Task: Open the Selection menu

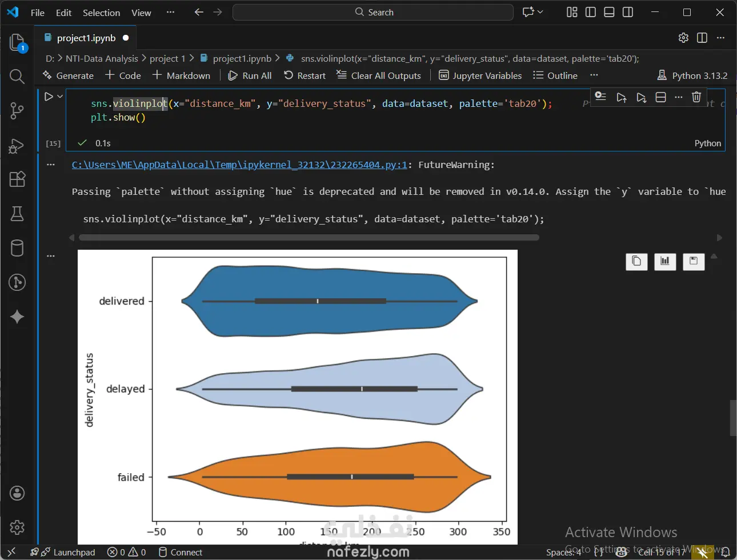Action: (101, 13)
